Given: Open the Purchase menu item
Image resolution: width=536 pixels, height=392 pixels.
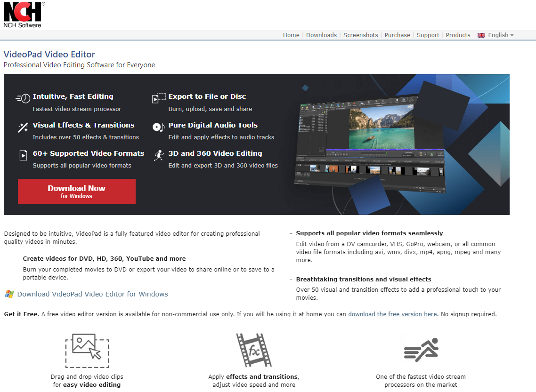Looking at the screenshot, I should coord(397,35).
